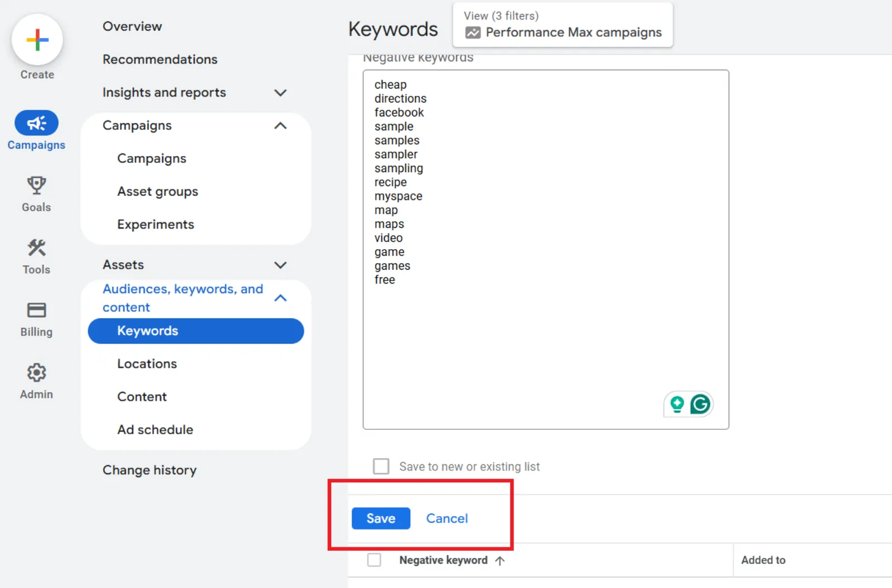
Task: Click the Grammarly lightbulb suggestion icon
Action: [677, 404]
